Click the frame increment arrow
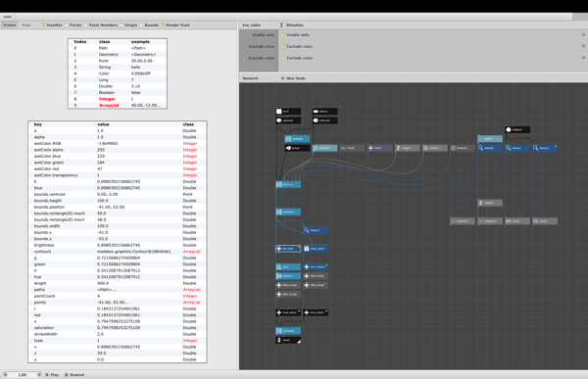Viewport: 588px width, 379px height. (38, 374)
